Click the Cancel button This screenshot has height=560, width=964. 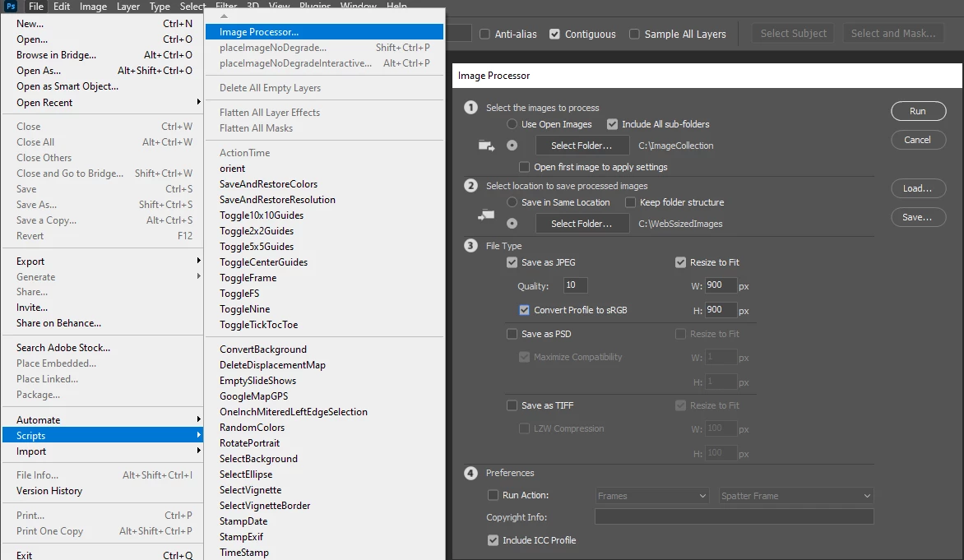(918, 140)
